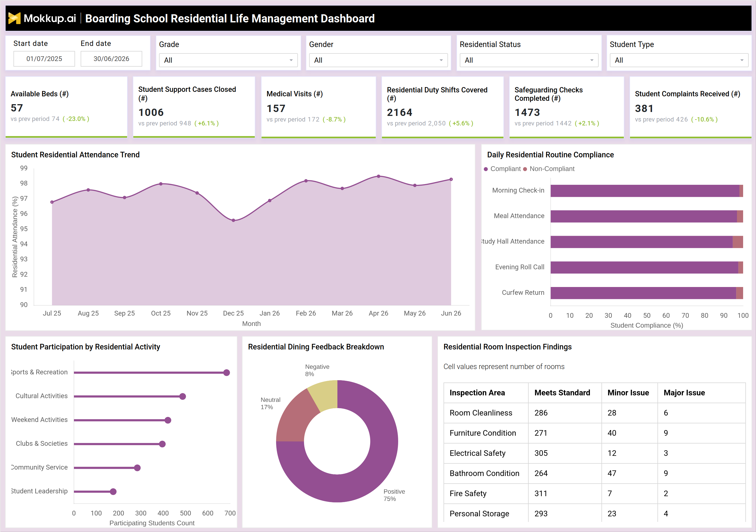Expand the Student Type dropdown
Screen dimensions: 756x532
point(679,60)
